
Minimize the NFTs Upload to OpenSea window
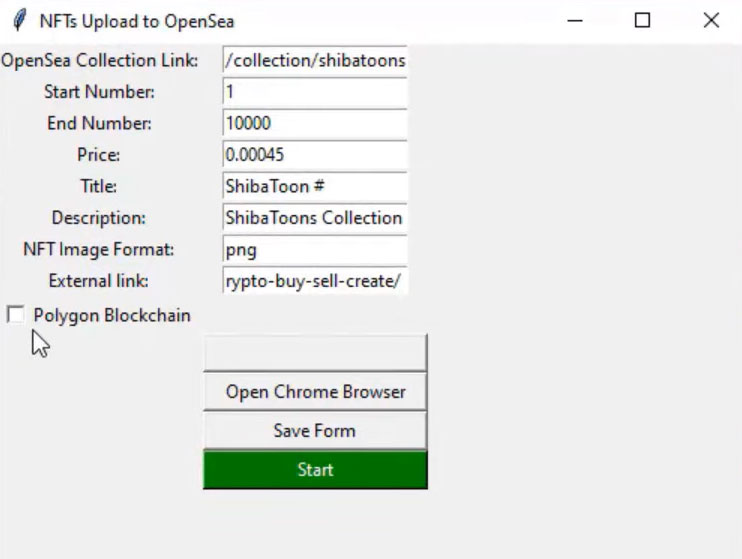[x=574, y=21]
